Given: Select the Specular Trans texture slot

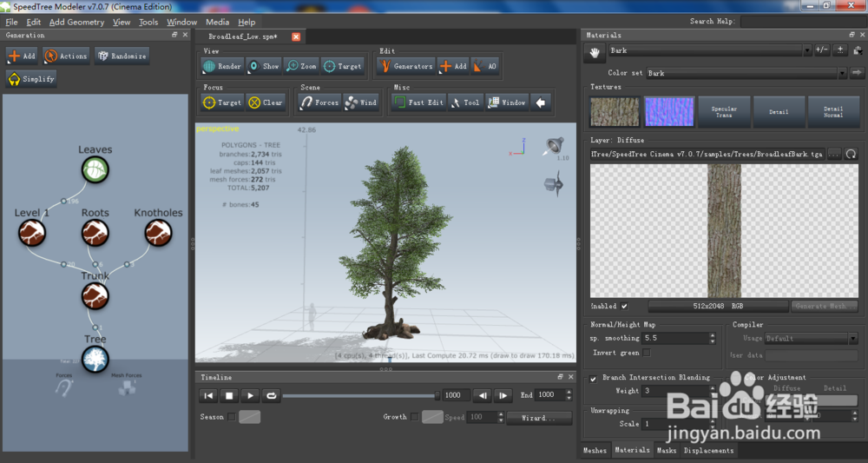Looking at the screenshot, I should [x=724, y=112].
